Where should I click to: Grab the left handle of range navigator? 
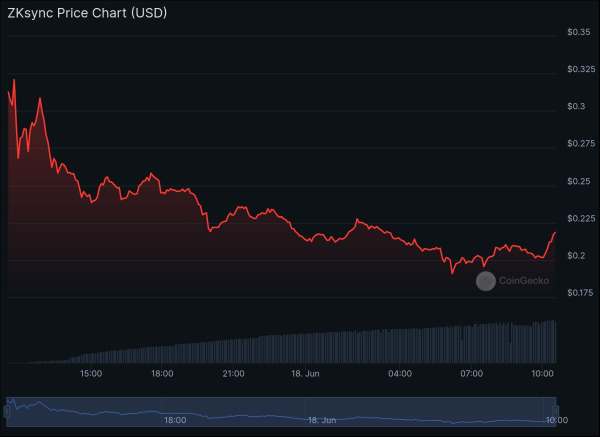pyautogui.click(x=7, y=411)
